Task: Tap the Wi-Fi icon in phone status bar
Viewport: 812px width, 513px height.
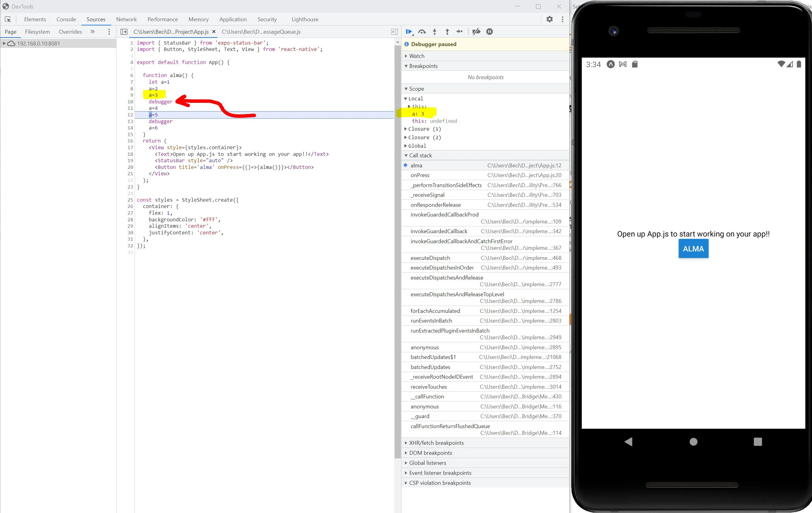Action: tap(781, 64)
